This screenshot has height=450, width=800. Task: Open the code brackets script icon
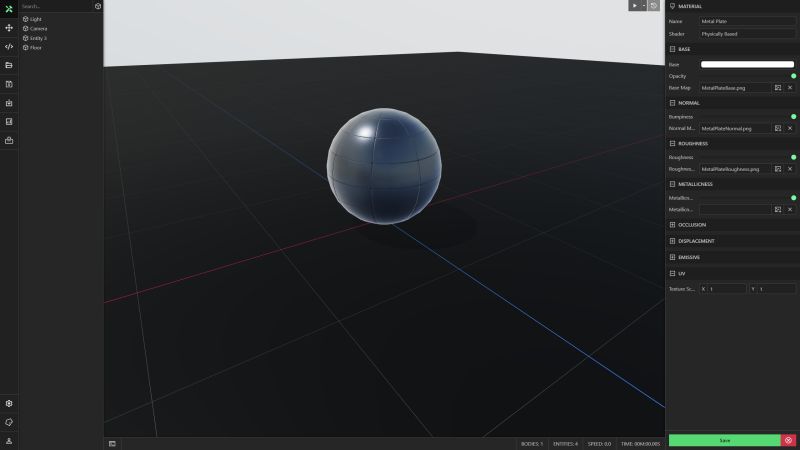click(x=9, y=46)
